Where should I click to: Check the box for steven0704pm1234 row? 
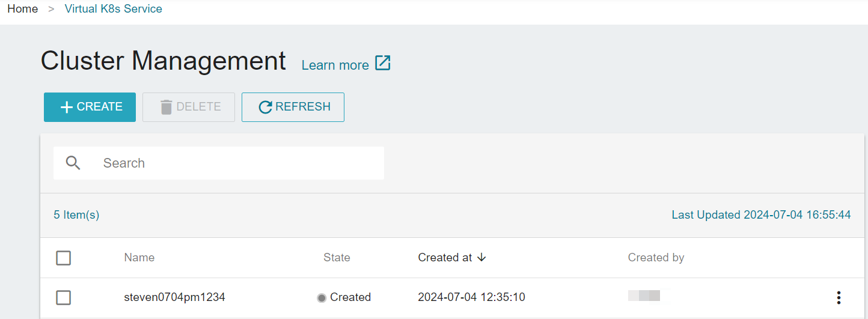63,297
